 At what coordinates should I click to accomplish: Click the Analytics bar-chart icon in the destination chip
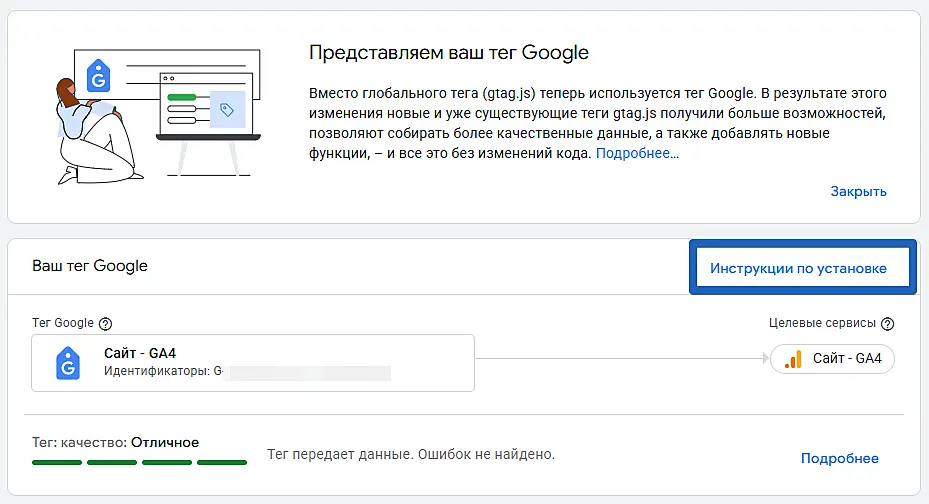pyautogui.click(x=793, y=359)
